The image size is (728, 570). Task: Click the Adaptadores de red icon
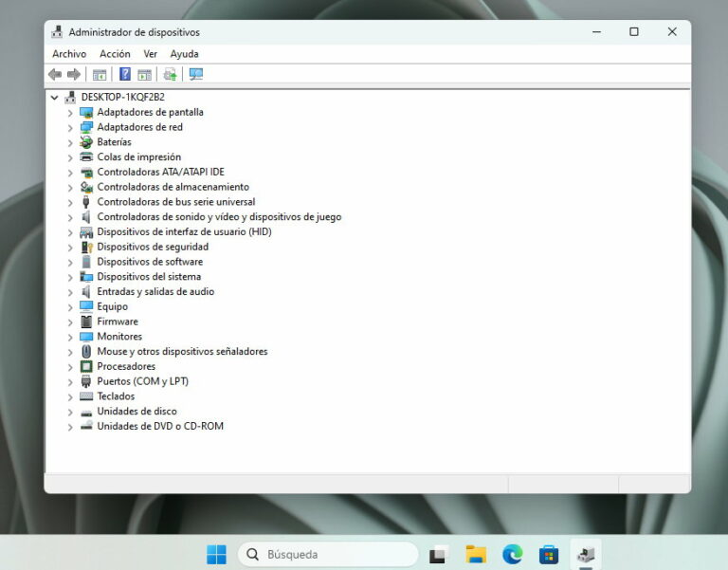point(86,127)
